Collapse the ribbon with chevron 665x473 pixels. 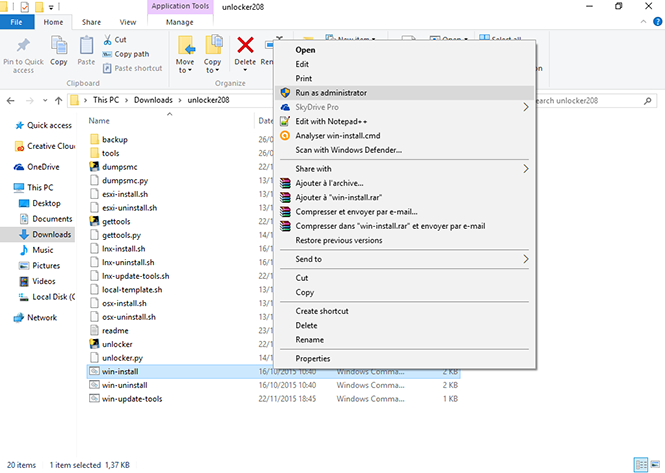[x=643, y=22]
